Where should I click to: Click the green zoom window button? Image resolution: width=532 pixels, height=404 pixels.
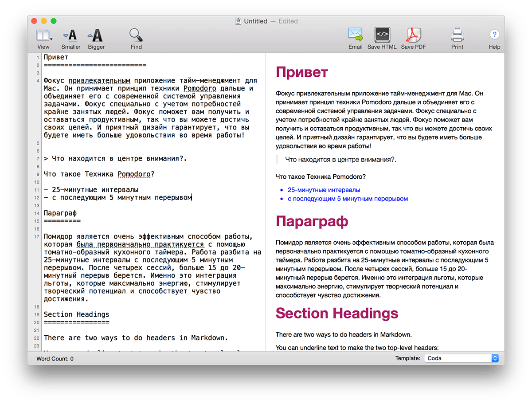point(54,21)
